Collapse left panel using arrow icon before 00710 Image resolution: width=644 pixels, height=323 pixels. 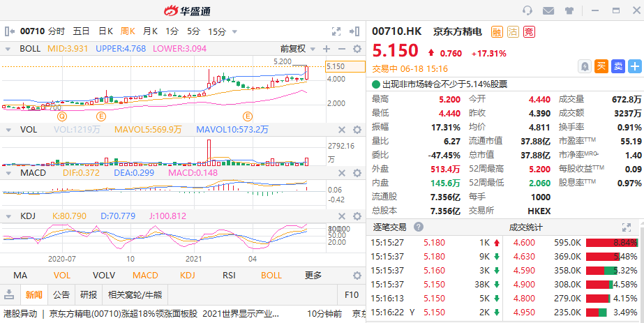pos(10,31)
